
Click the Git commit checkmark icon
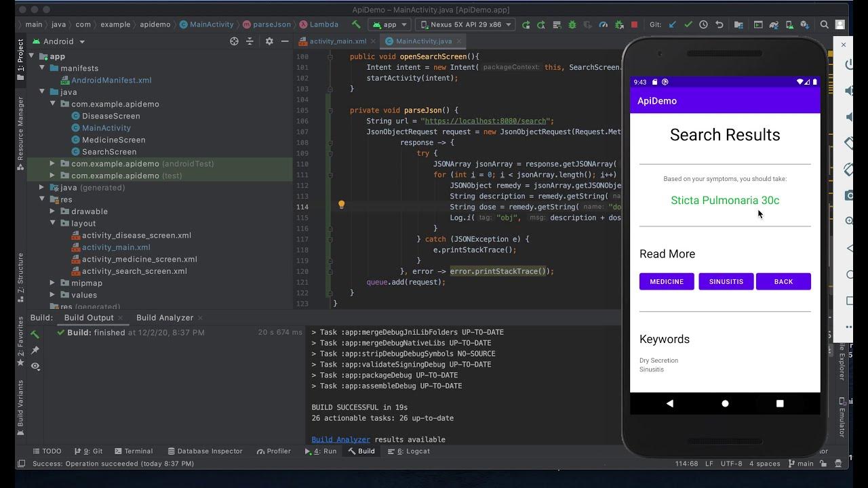click(688, 24)
